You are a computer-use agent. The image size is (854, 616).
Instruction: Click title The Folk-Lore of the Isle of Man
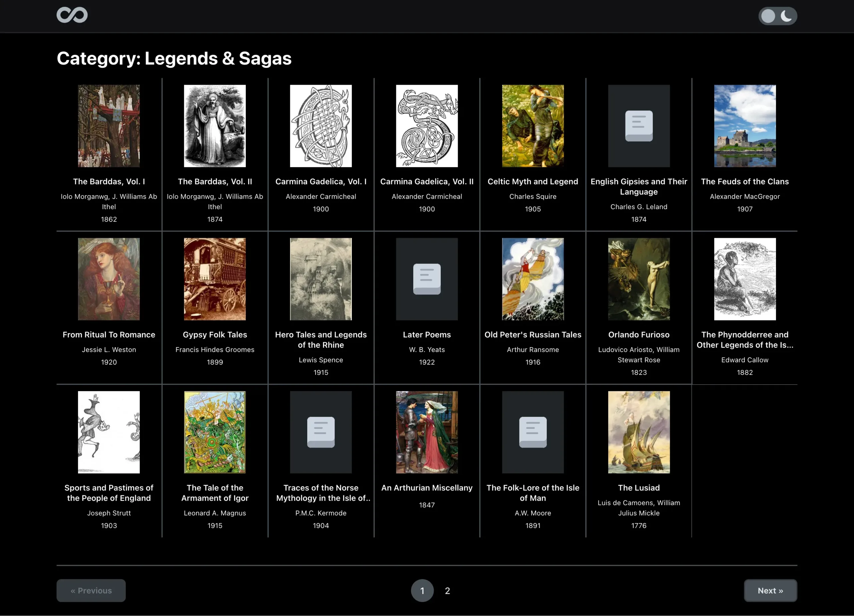[x=533, y=493]
